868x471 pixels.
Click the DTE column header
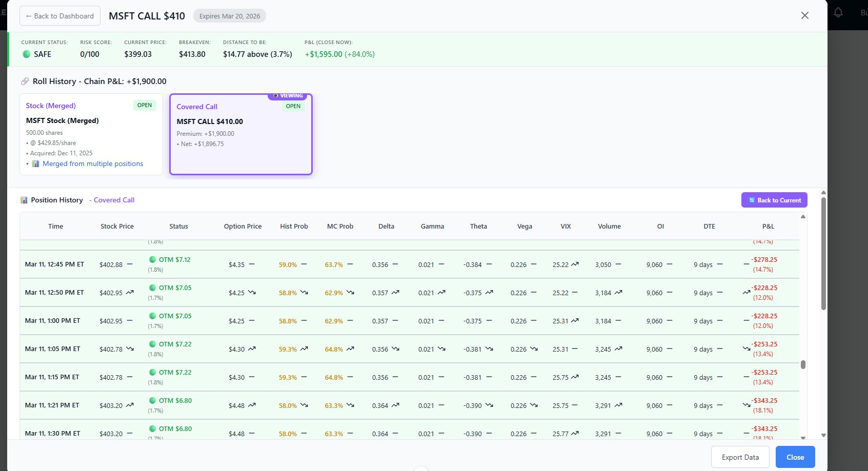(x=709, y=226)
